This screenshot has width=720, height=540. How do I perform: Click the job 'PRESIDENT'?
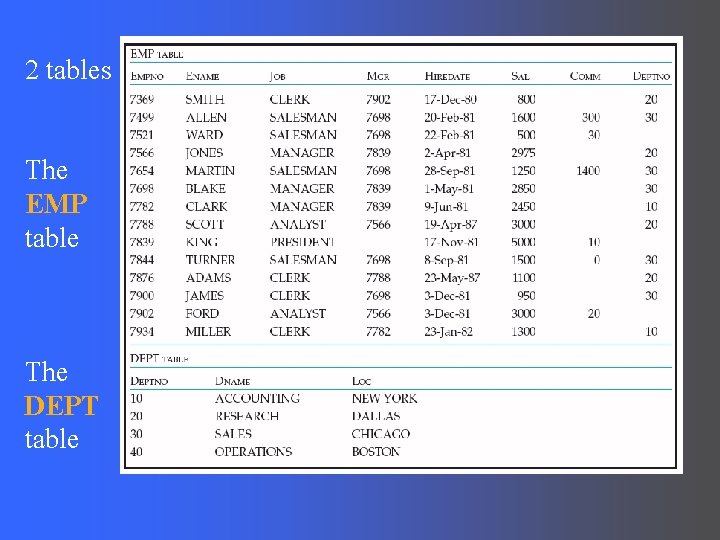[302, 242]
